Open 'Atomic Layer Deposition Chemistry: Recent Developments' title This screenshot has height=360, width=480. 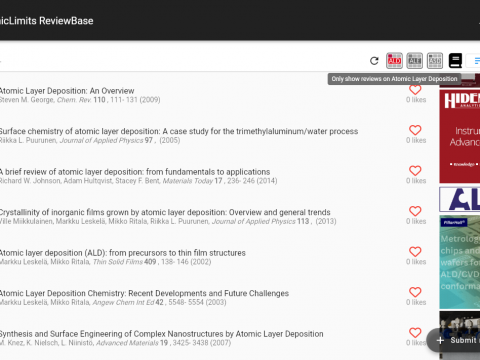[x=144, y=293]
